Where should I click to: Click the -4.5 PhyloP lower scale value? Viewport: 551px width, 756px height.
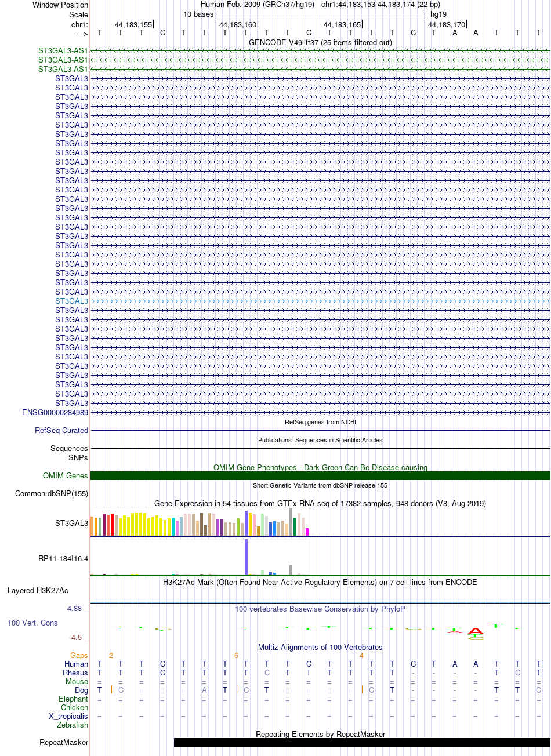(x=75, y=637)
